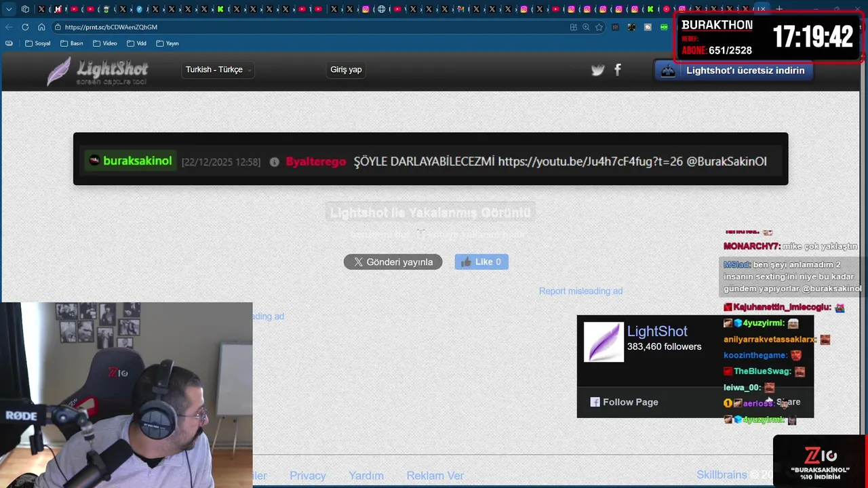The height and width of the screenshot is (488, 868).
Task: Open the equalizer extension icon
Action: tap(615, 27)
